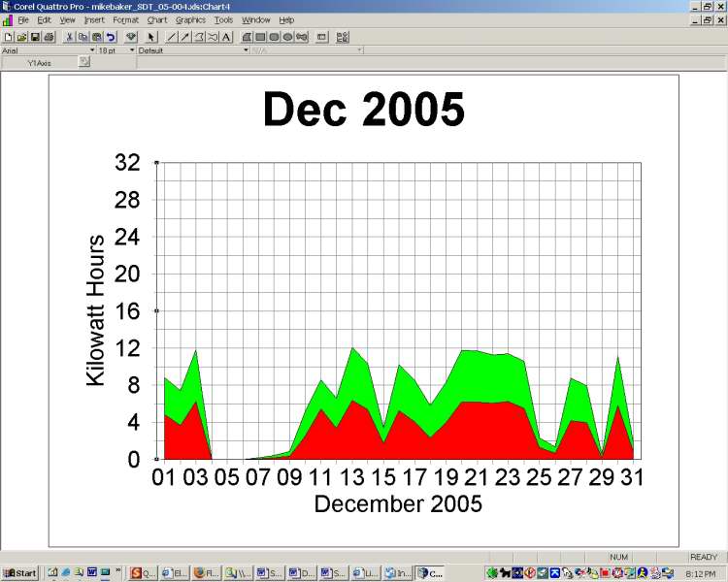The height and width of the screenshot is (582, 728).
Task: Open the Graphics menu
Action: (x=190, y=19)
